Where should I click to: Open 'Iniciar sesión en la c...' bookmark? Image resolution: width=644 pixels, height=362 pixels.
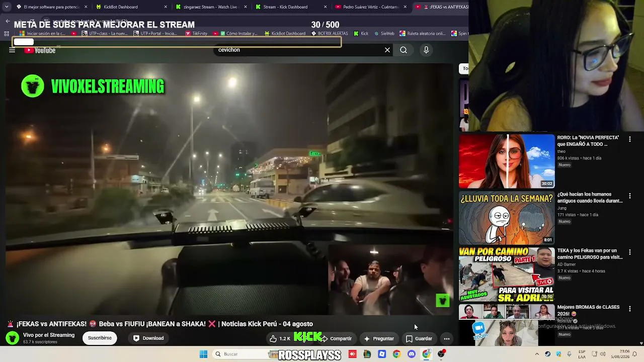[x=42, y=34]
